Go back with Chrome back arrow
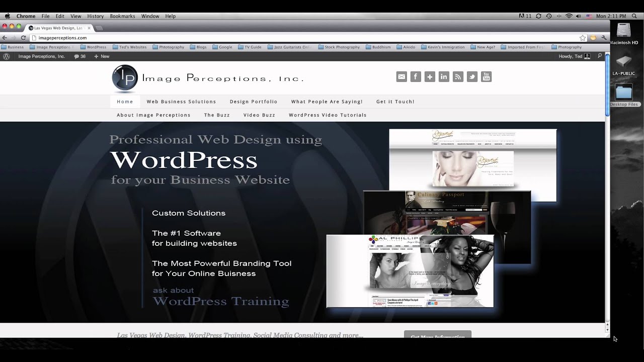Image resolution: width=644 pixels, height=362 pixels. click(5, 38)
